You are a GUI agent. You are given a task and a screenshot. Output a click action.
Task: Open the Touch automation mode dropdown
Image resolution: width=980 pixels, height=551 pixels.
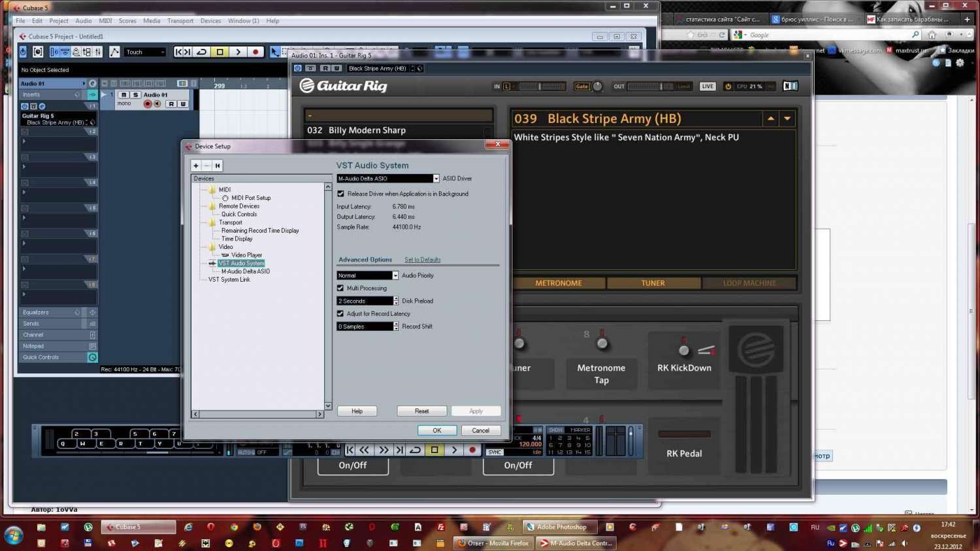coord(145,52)
